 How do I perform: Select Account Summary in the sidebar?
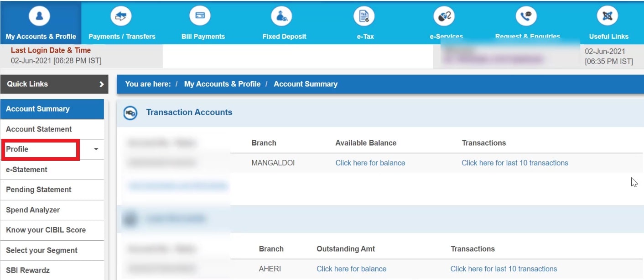coord(38,109)
